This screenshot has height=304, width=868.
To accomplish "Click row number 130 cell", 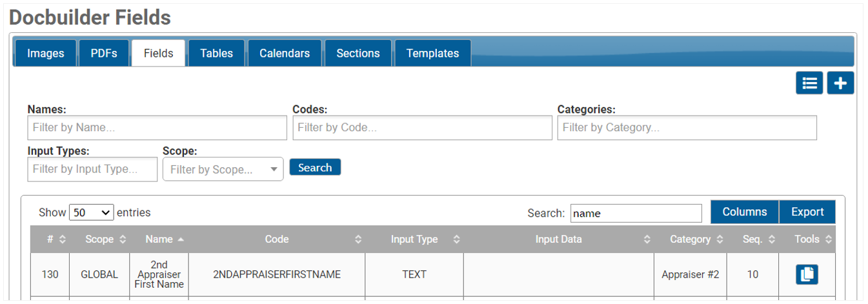I will [50, 274].
